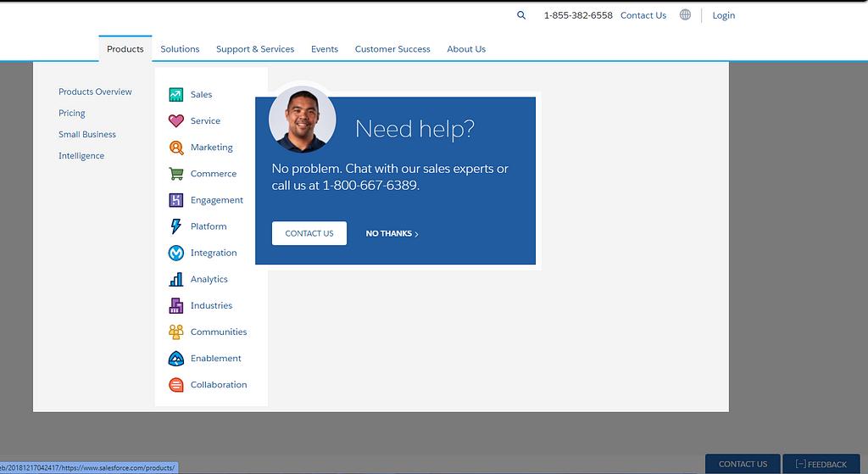Open the globe language selector
868x474 pixels.
[x=685, y=15]
